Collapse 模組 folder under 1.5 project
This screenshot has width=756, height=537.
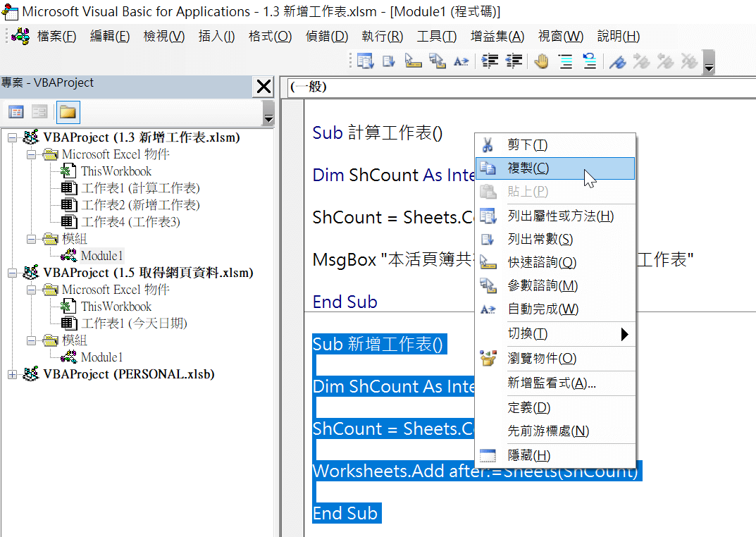pyautogui.click(x=31, y=341)
